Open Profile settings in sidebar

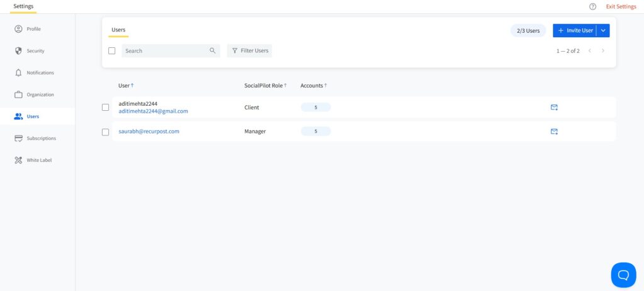click(28, 29)
